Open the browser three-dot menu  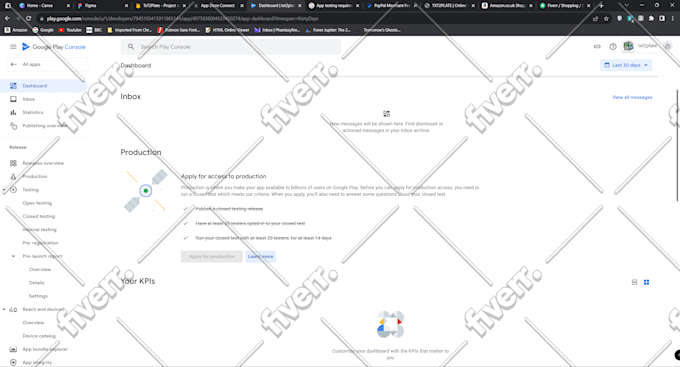point(673,19)
